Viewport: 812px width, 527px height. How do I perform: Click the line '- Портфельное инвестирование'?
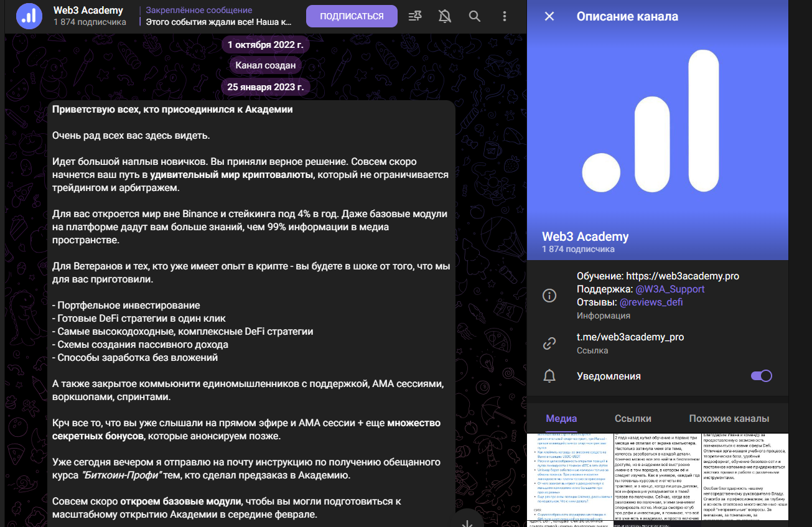coord(126,305)
